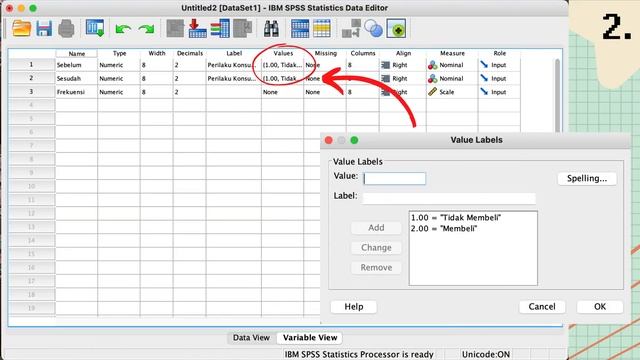Click the Name column header
Viewport: 640px width, 360px height.
77,53
